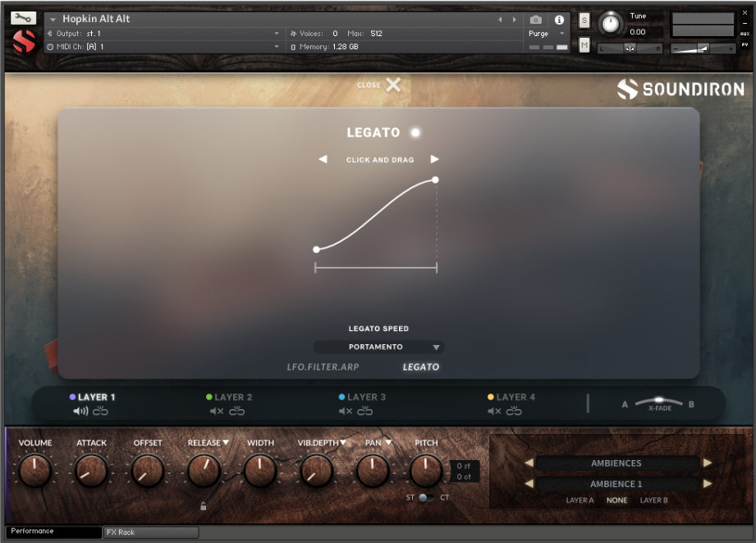
Task: Unmute Layer 2 using its speaker icon
Action: (x=214, y=409)
